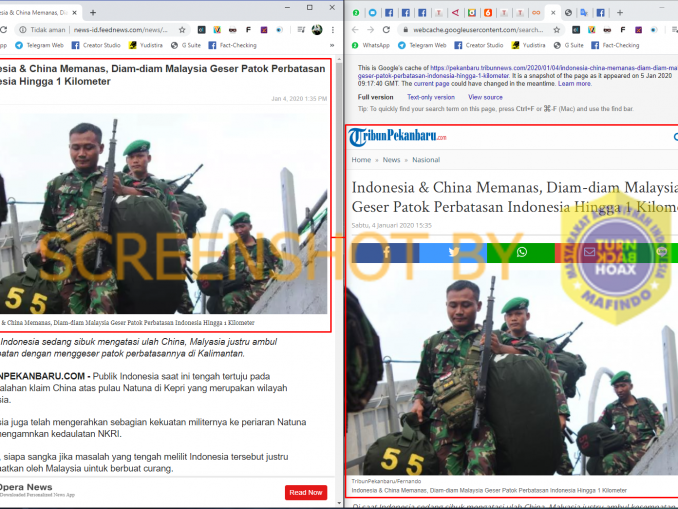Viewport: 678px width, 509px height.
Task: Go back in right window
Action: point(355,30)
